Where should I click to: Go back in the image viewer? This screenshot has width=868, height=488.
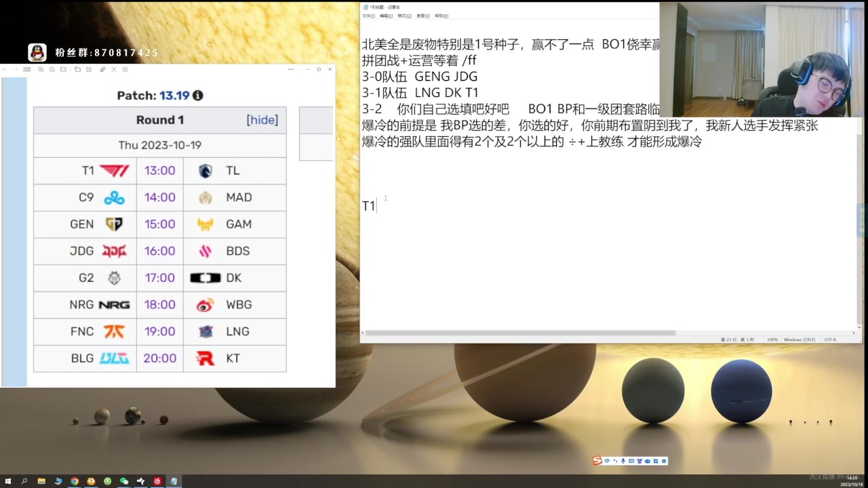tap(5, 69)
